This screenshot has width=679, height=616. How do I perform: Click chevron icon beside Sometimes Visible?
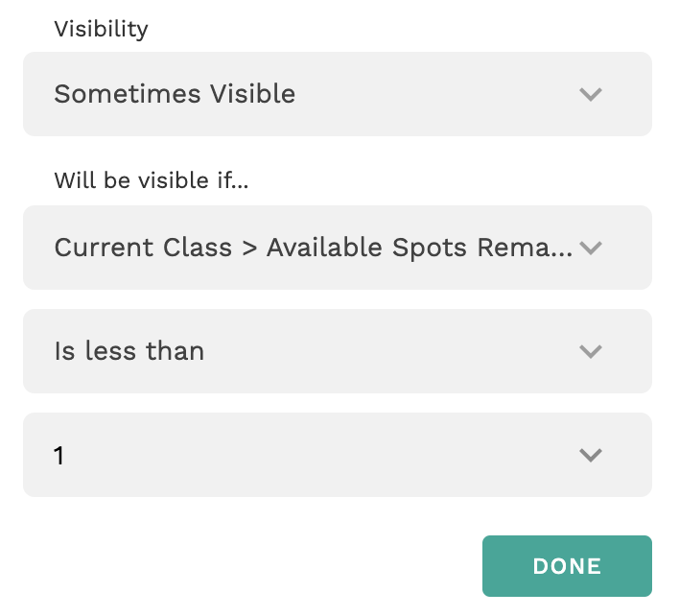(x=591, y=94)
